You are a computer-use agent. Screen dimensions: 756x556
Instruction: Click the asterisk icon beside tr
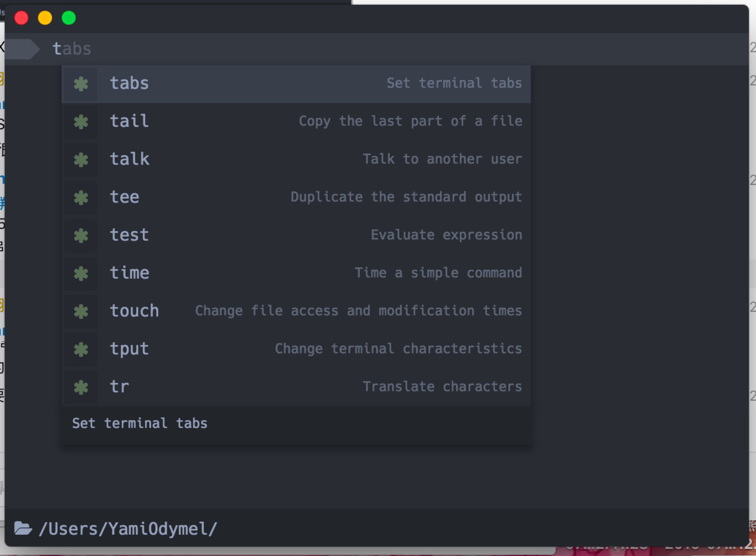coord(81,387)
